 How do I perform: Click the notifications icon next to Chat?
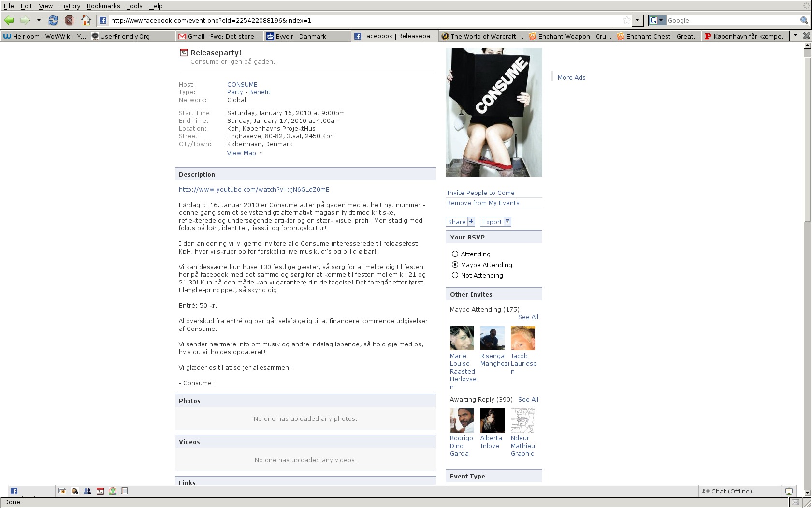point(789,491)
